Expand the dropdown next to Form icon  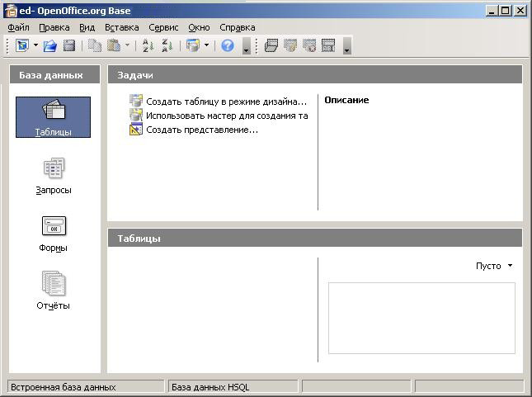206,45
